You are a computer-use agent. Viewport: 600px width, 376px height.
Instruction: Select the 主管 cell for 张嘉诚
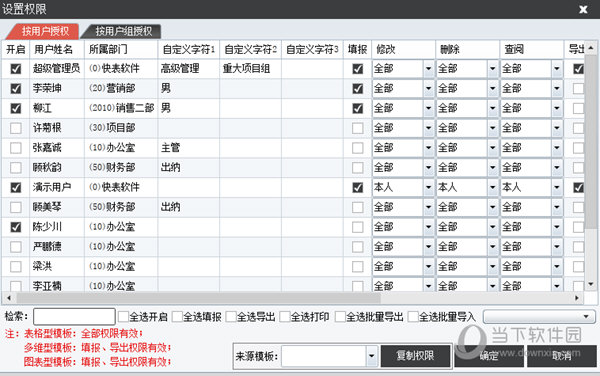(189, 148)
